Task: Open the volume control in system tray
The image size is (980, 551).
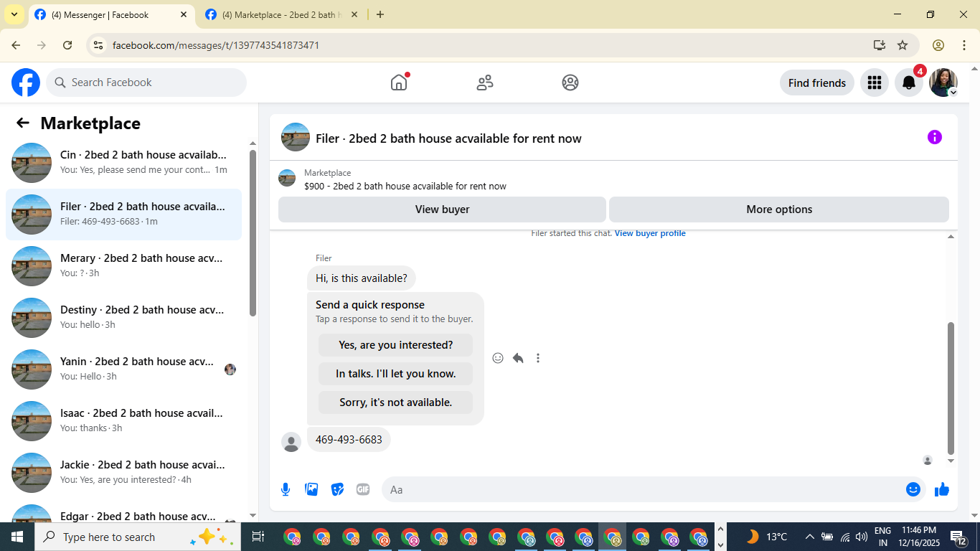Action: pyautogui.click(x=861, y=537)
